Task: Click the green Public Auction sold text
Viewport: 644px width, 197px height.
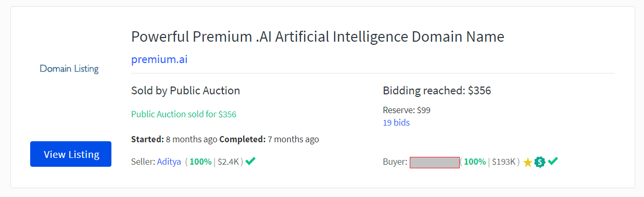Action: 184,114
